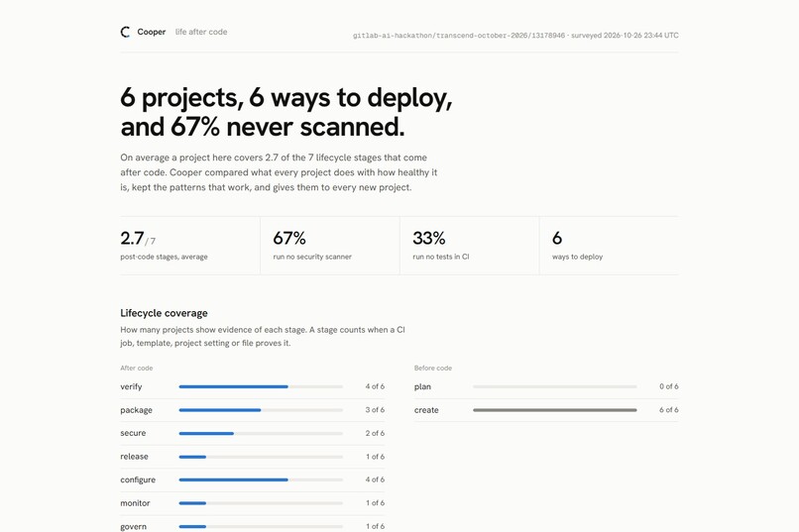Click the 'How many projects show evidence' description
The width and height of the screenshot is (799, 532).
(x=263, y=337)
